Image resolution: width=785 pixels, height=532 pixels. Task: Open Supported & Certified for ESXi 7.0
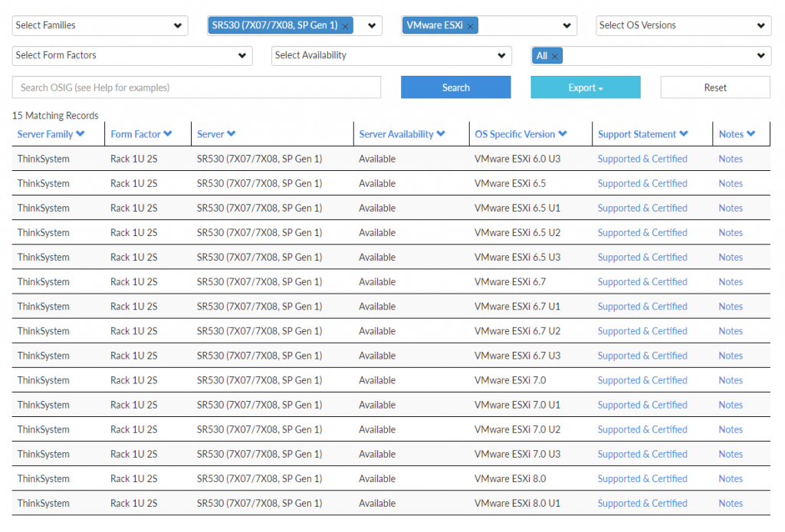pos(642,380)
